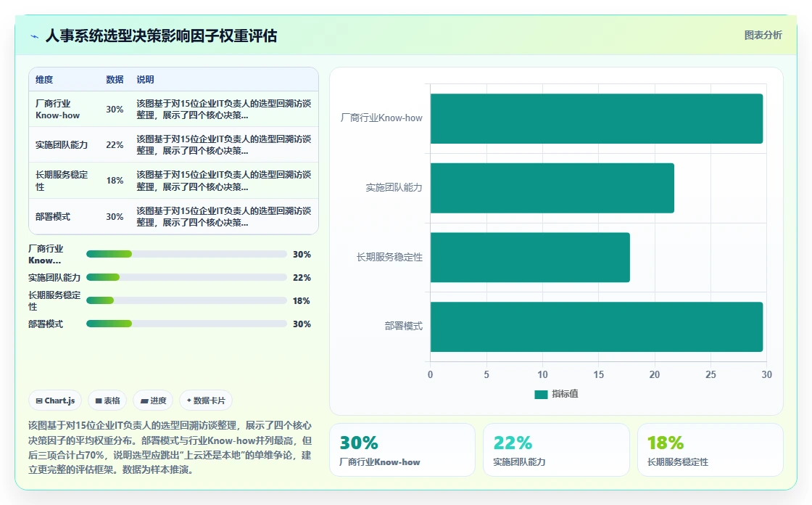Viewport: 812px width, 505px height.
Task: Click the 指标值 legend text
Action: (565, 394)
